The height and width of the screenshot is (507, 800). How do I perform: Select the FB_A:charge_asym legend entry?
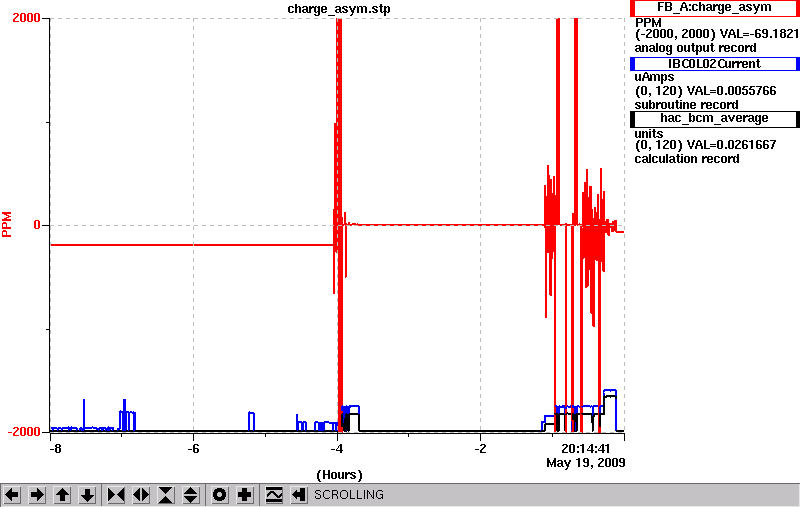714,8
